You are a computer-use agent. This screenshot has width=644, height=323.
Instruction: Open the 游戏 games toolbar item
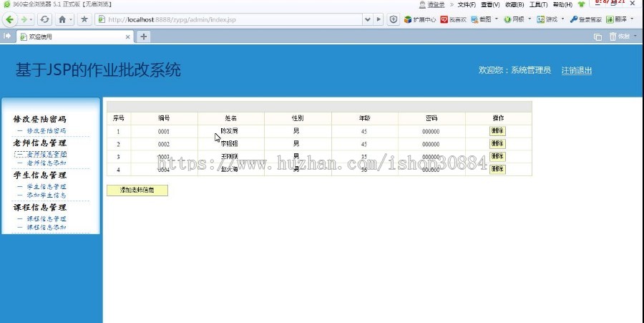(547, 19)
